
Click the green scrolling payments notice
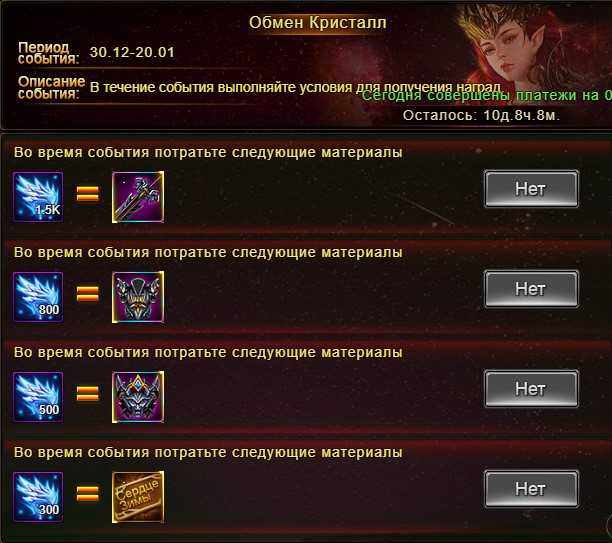[486, 96]
